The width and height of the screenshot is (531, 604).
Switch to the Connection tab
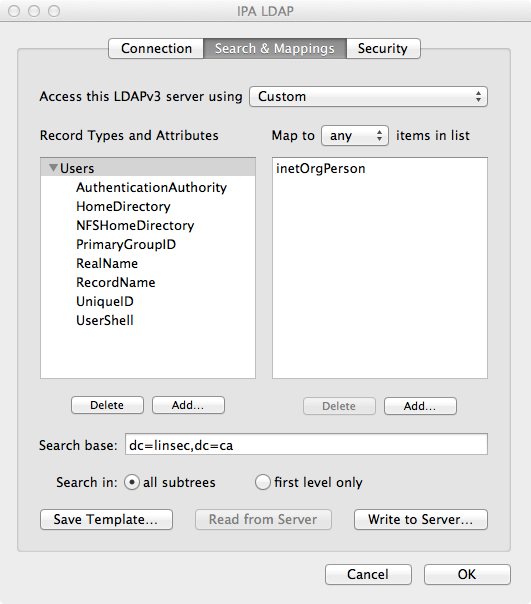pyautogui.click(x=156, y=49)
